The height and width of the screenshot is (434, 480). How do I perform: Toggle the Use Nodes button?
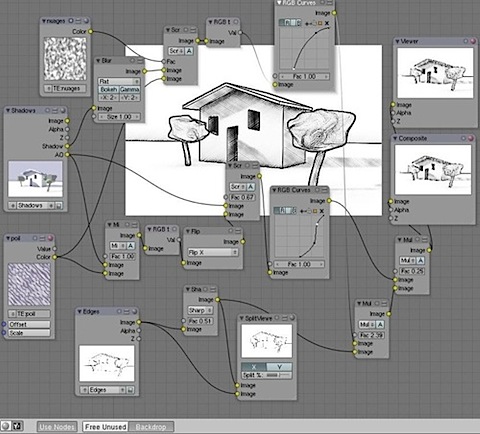coord(57,427)
